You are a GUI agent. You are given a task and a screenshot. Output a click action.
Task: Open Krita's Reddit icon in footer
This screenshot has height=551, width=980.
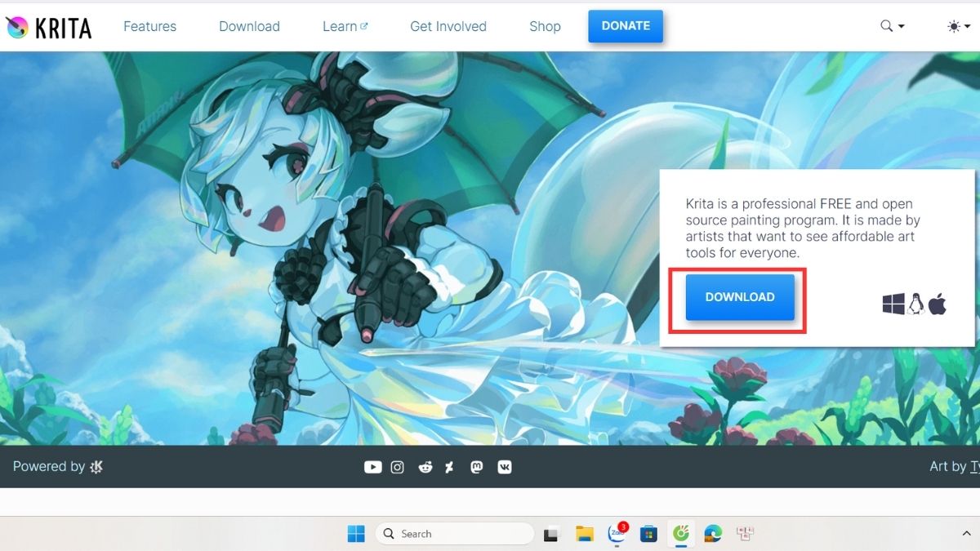[x=425, y=467]
